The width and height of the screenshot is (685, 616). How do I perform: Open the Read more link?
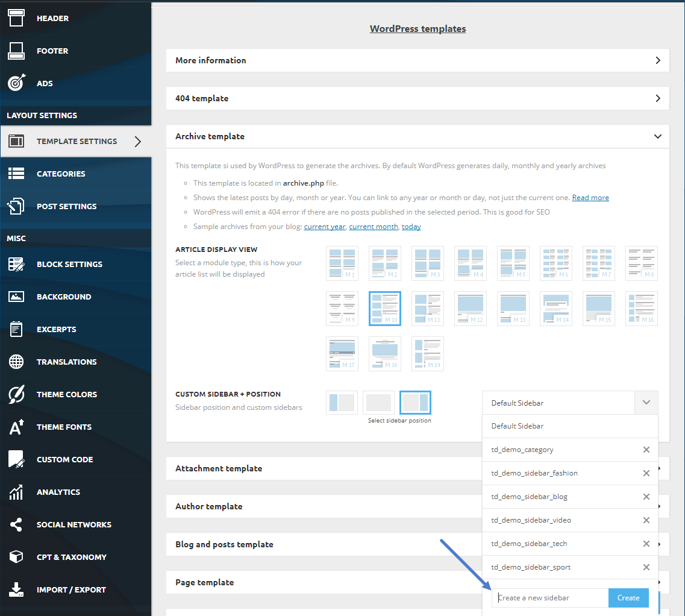590,198
